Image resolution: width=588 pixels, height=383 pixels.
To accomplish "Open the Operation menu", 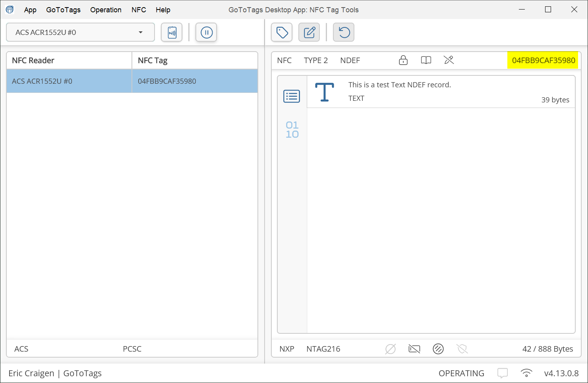I will pos(106,10).
